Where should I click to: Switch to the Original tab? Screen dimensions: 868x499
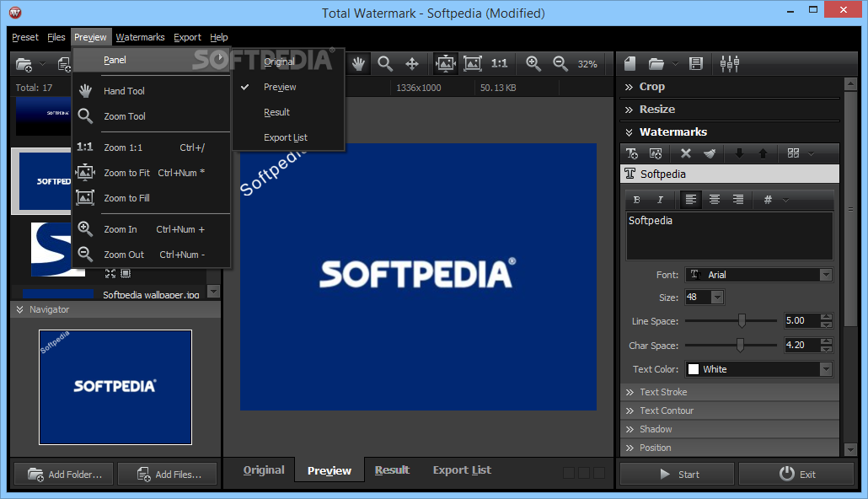pos(264,470)
